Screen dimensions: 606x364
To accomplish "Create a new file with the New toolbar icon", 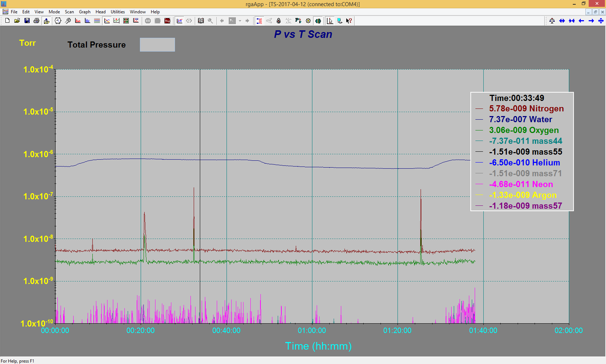I will pos(7,21).
